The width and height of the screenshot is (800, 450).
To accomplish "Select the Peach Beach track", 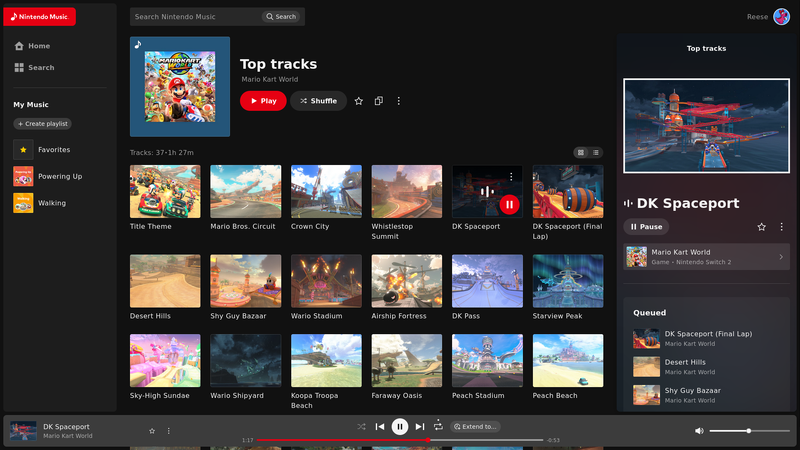I will [x=568, y=361].
